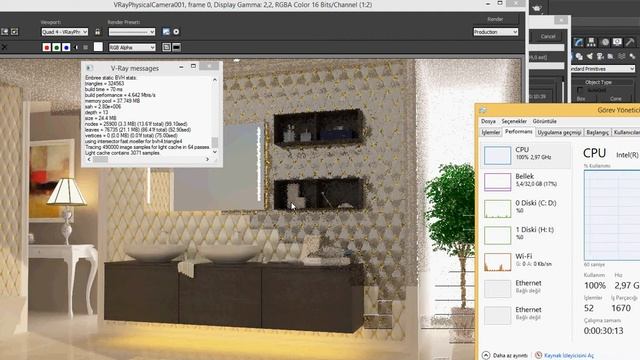Click the Box primitive button

[581, 98]
